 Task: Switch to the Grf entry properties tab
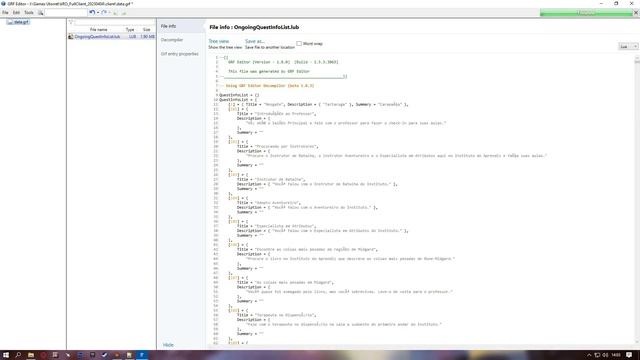click(x=179, y=54)
